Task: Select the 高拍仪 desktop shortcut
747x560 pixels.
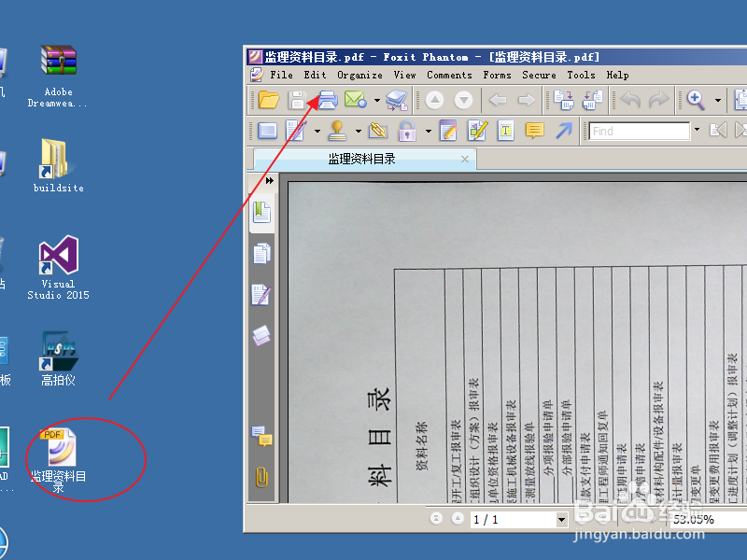Action: point(58,359)
